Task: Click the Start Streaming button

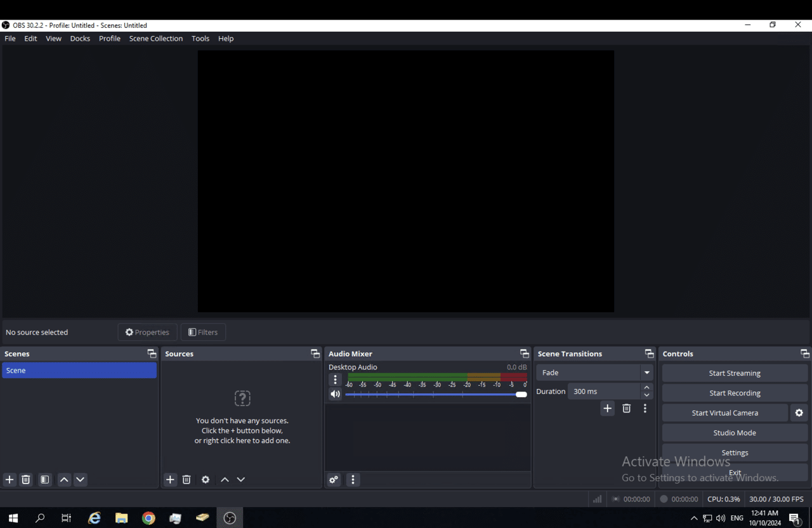Action: (735, 373)
